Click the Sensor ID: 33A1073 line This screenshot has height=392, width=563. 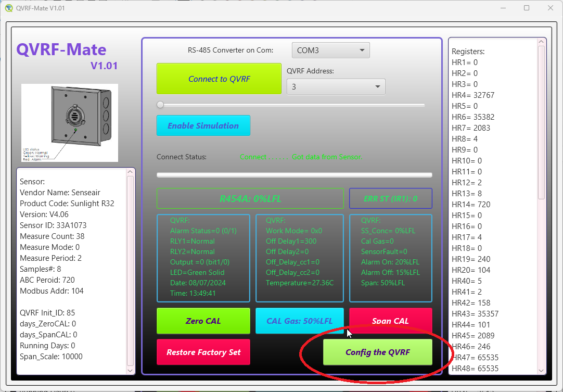pos(53,225)
